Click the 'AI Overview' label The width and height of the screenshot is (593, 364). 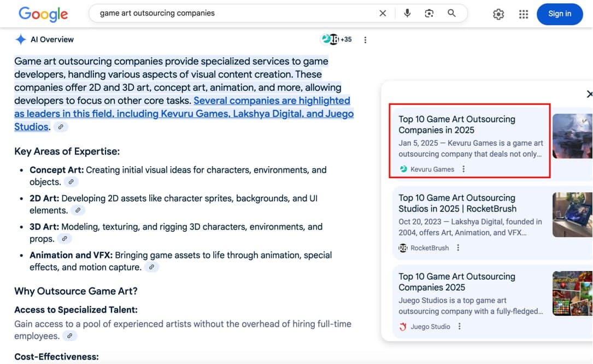pyautogui.click(x=52, y=39)
